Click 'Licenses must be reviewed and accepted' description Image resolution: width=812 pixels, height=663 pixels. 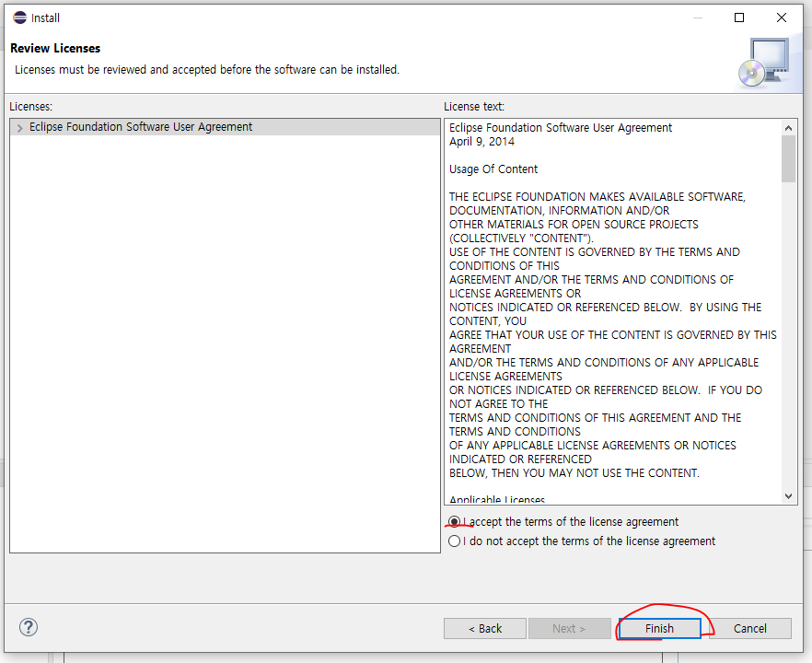tap(207, 70)
